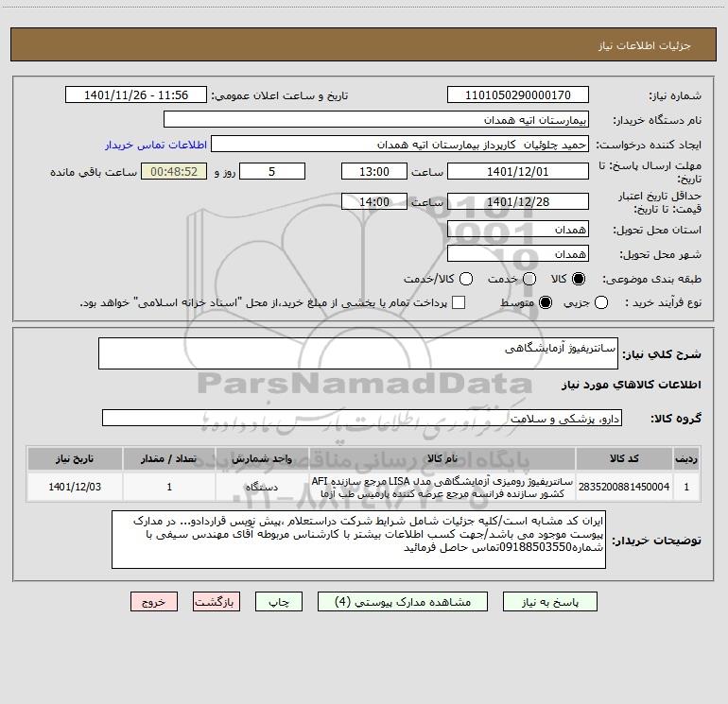Image resolution: width=728 pixels, height=704 pixels.
Task: Click the بازگشت back button
Action: pos(217,602)
